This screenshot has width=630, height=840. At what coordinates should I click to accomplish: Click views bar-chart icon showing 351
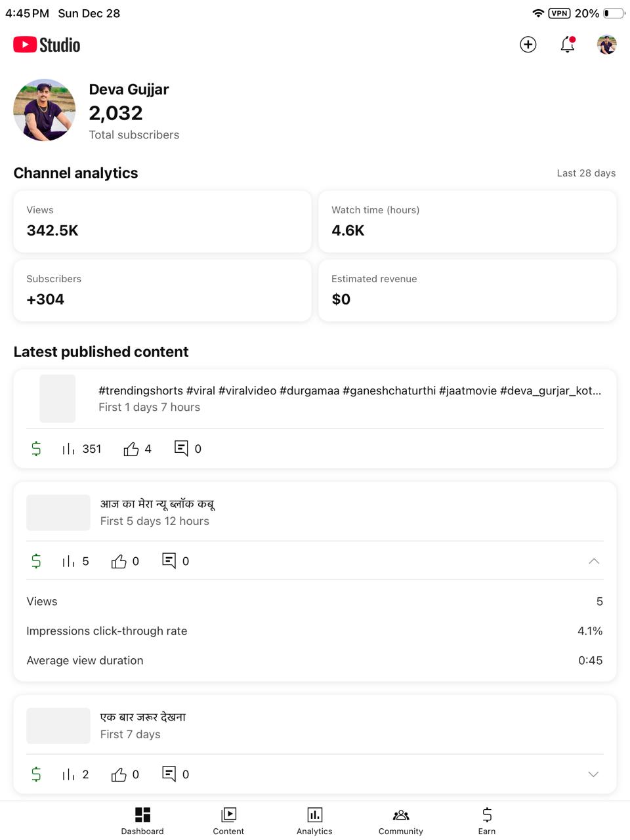tap(69, 449)
